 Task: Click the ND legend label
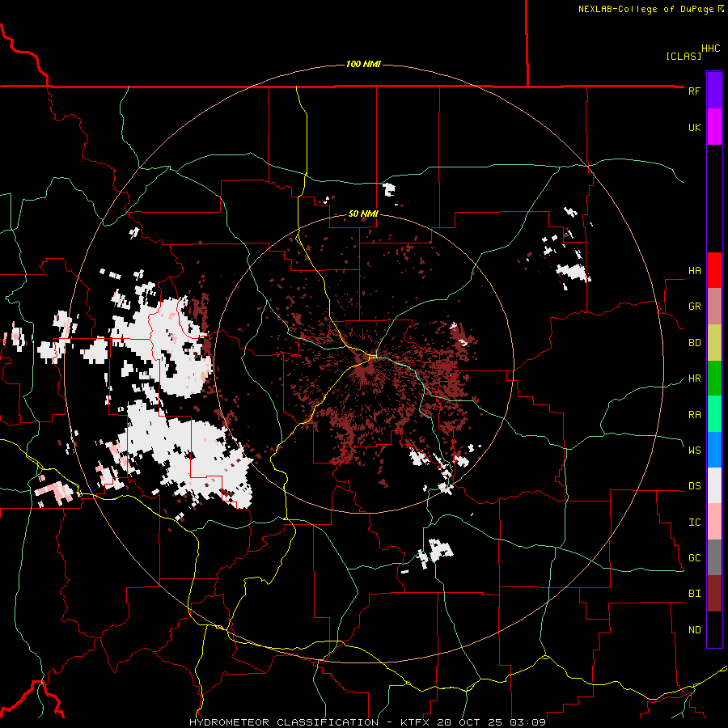coord(694,629)
